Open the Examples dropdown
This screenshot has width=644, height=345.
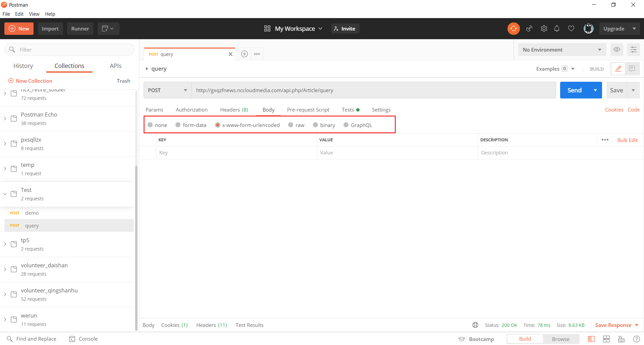[555, 69]
